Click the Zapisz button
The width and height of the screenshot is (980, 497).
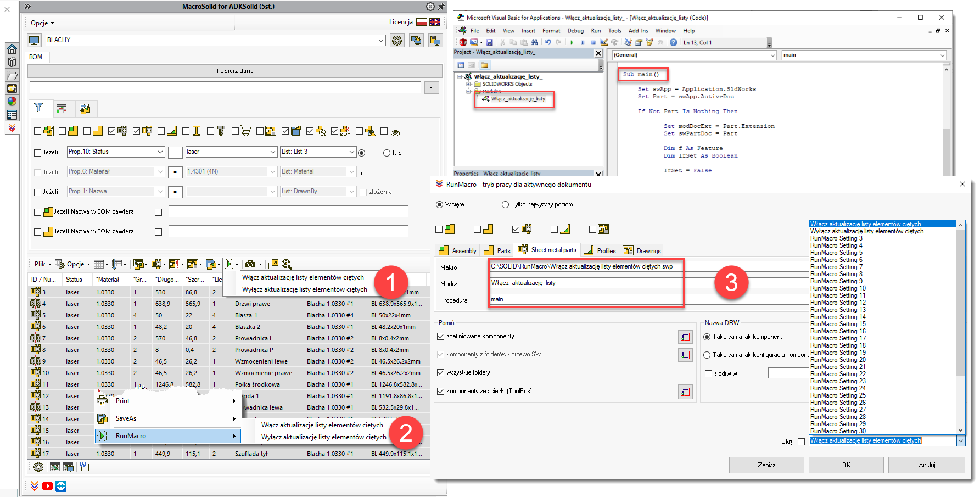pyautogui.click(x=766, y=465)
